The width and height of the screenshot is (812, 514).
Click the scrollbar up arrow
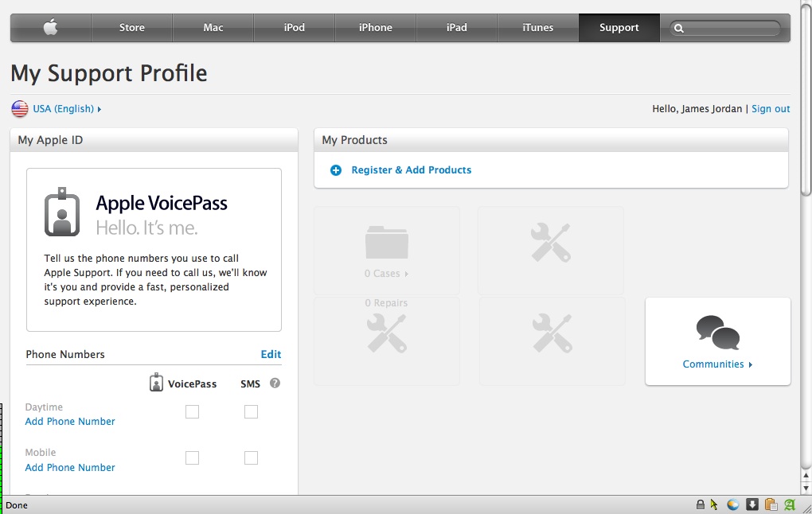click(806, 475)
